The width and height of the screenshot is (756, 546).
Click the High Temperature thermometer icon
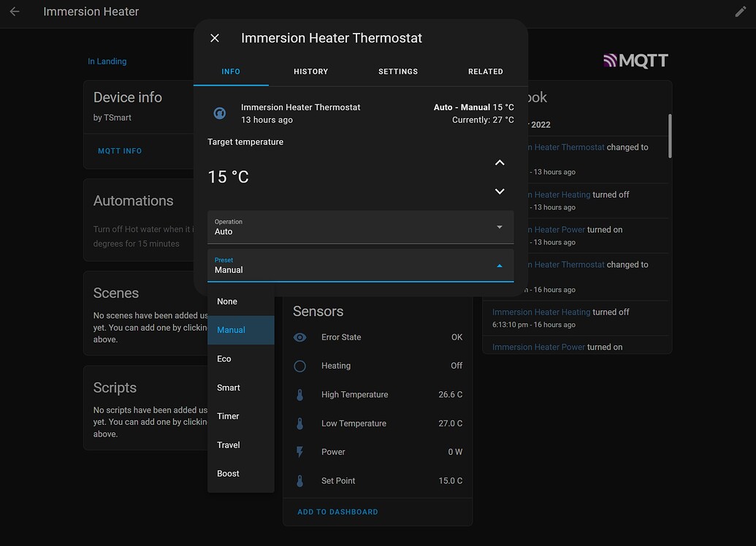300,395
